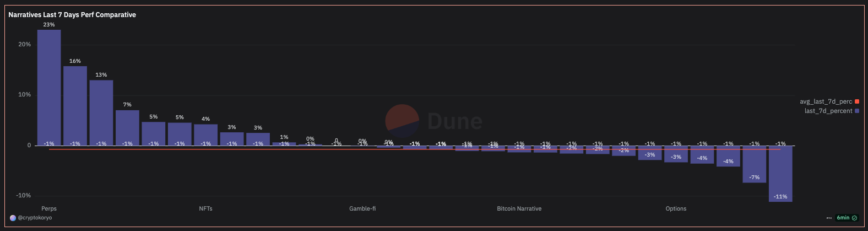Screen dimensions: 868x231
Task: Click the cryptokoryo author avatar icon
Action: (13, 218)
